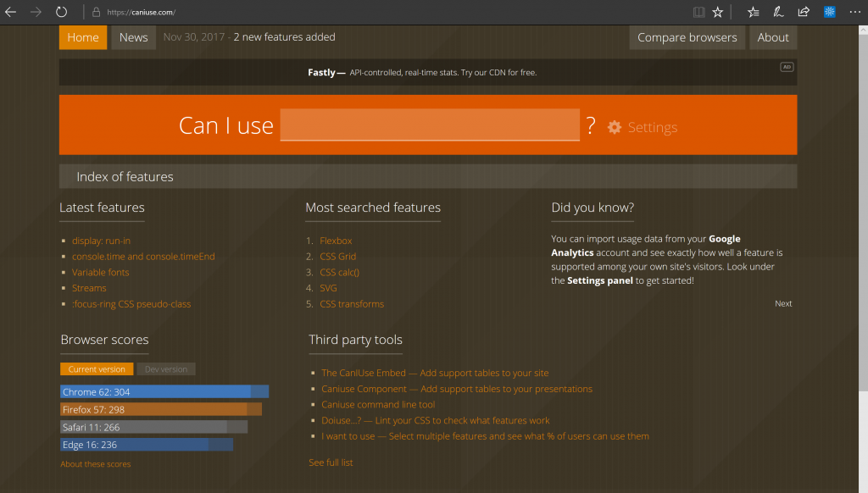Reload the page with the refresh icon
Screen dimensions: 868x493
pos(61,12)
